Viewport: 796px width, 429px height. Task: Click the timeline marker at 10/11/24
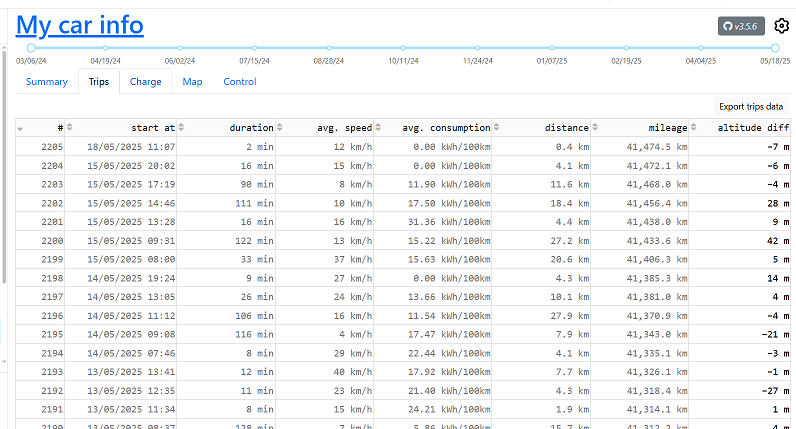(x=403, y=48)
